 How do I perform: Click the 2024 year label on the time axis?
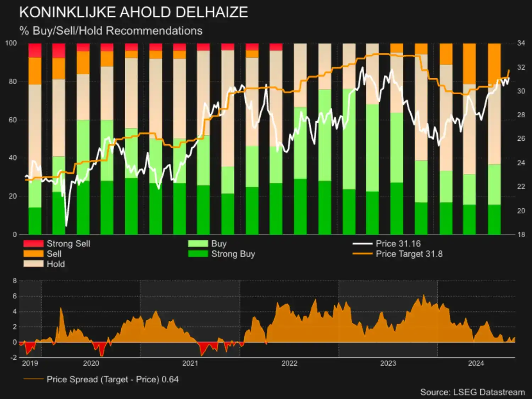476,363
